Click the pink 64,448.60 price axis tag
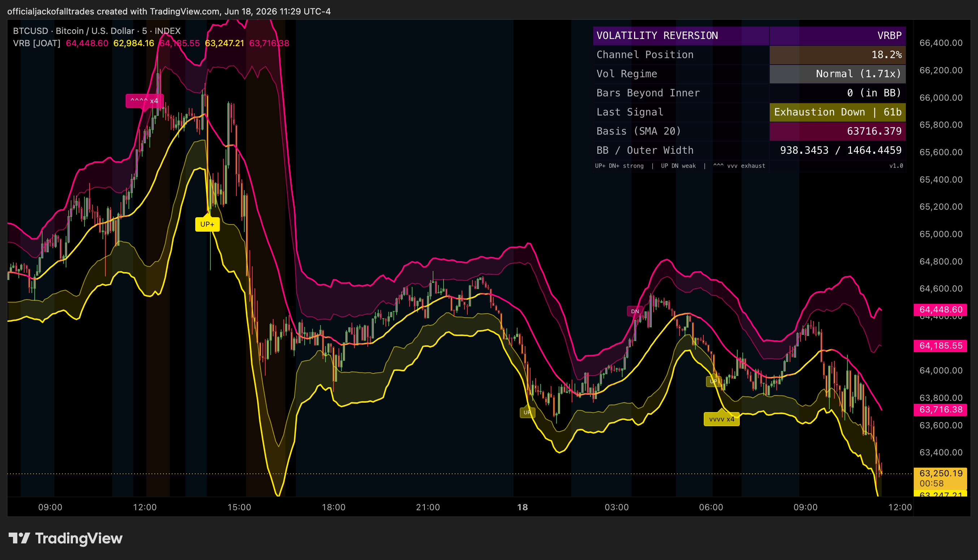978x560 pixels. [x=940, y=310]
